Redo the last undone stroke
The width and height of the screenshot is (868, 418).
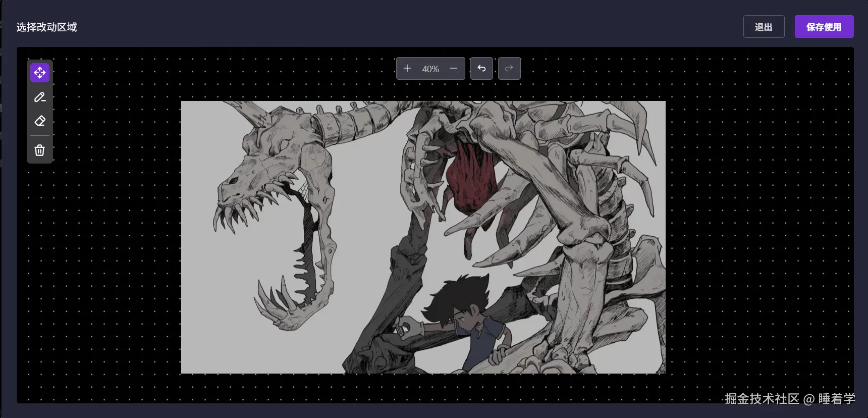509,68
